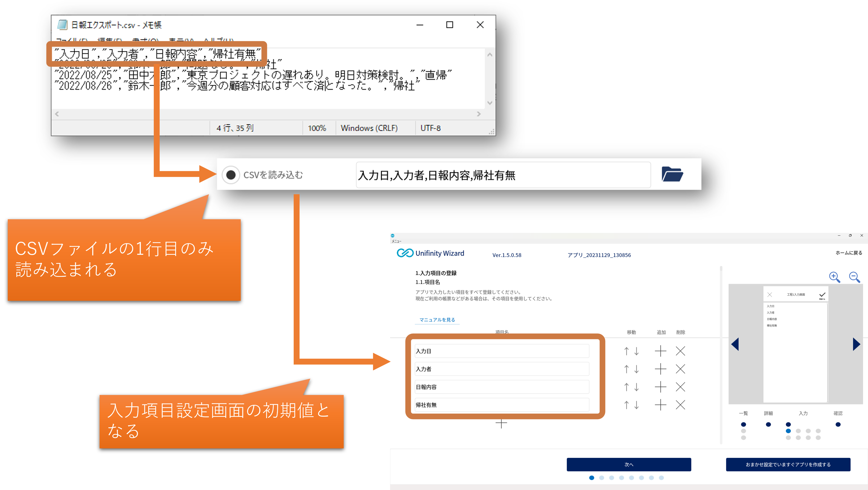Go to previous preview screen arrow

(735, 344)
